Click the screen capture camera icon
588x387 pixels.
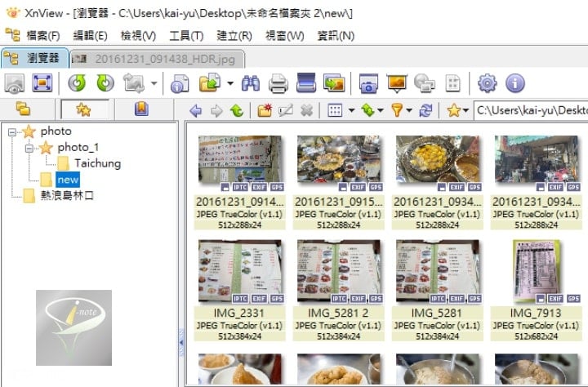tap(368, 83)
